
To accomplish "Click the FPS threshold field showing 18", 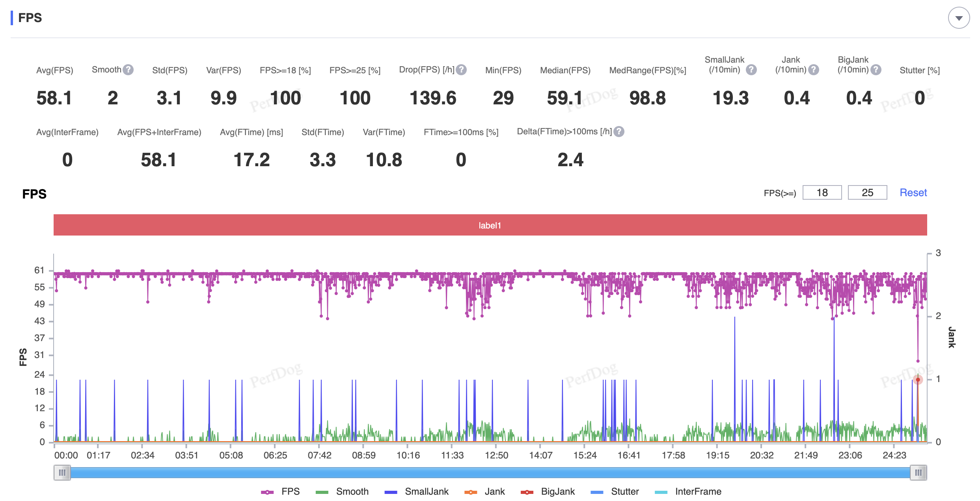I will pyautogui.click(x=822, y=193).
